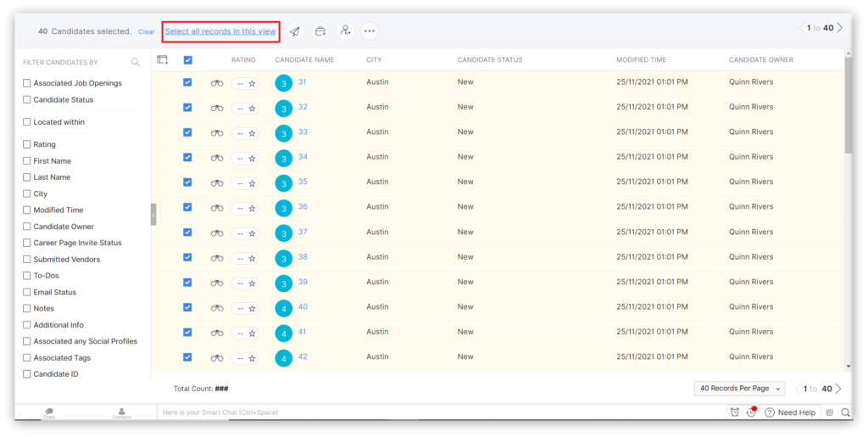Click the send email paper plane icon
The image size is (868, 437).
coord(294,31)
